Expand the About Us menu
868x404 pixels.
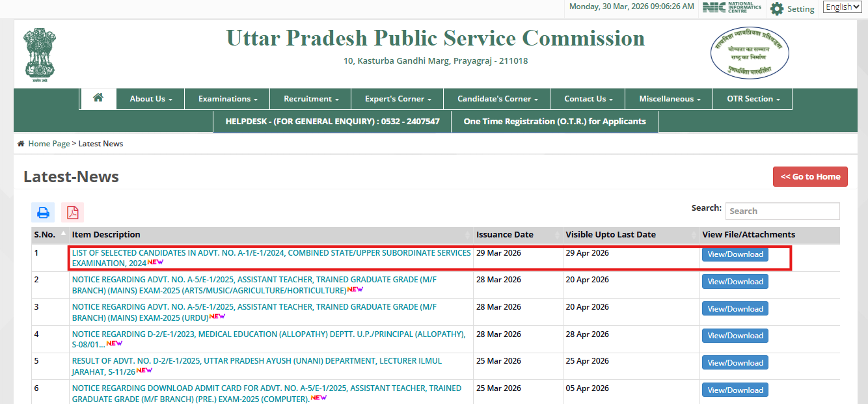[x=150, y=98]
